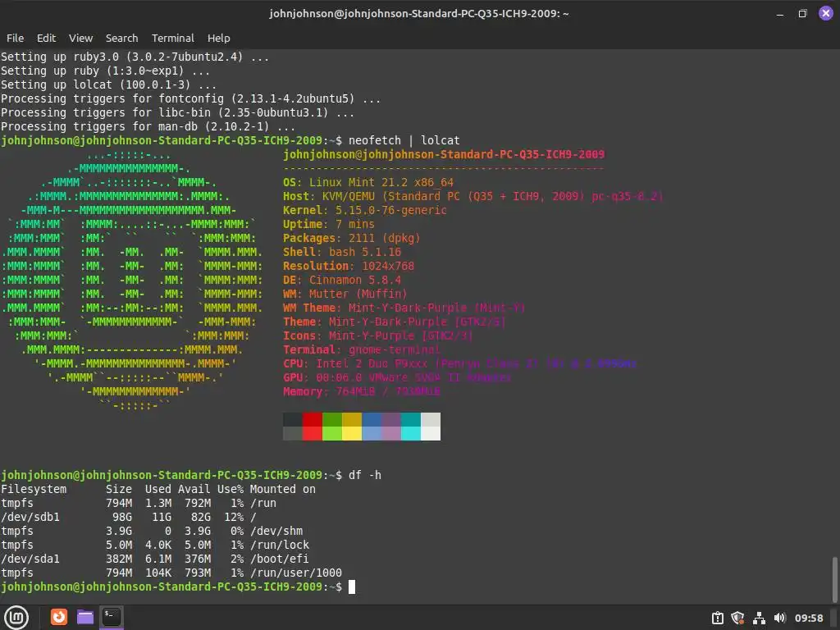
Task: Click the 'Use%' column header
Action: pyautogui.click(x=231, y=489)
